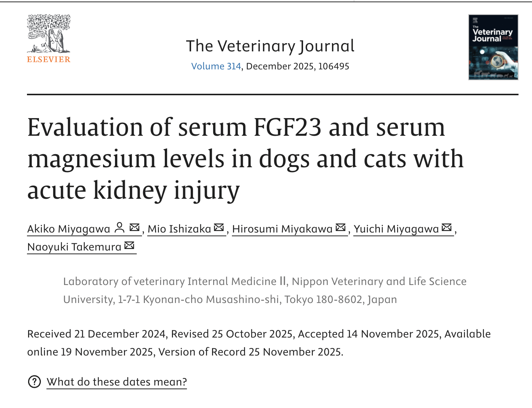
Task: Click the person icon beside Akiko Miyagawa
Action: click(x=120, y=228)
